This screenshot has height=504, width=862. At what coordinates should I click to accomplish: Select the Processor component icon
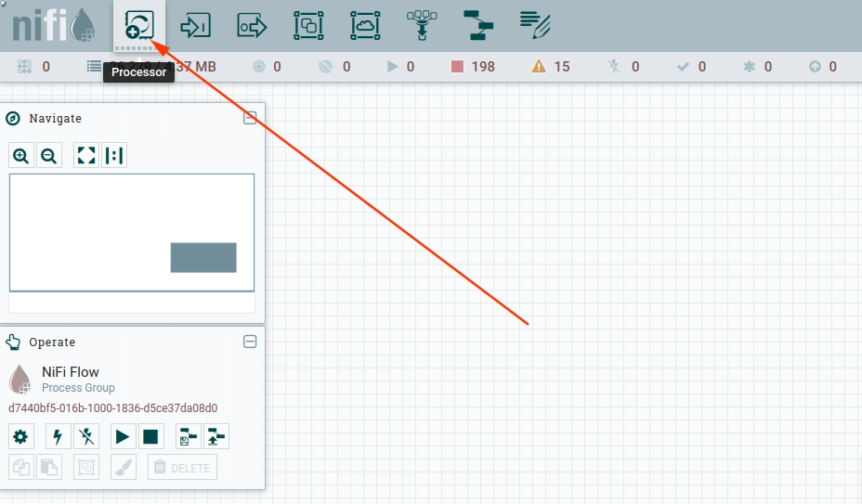(139, 26)
